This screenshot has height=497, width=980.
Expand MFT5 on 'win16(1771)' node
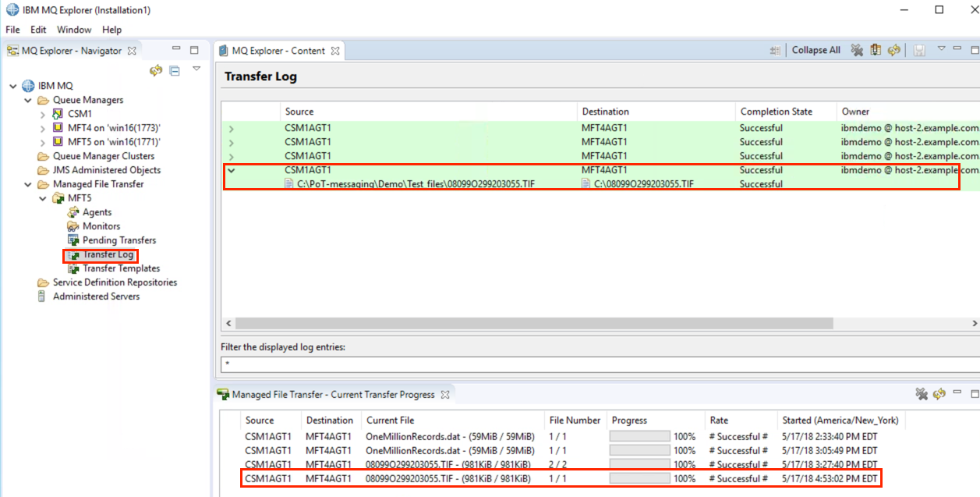42,142
